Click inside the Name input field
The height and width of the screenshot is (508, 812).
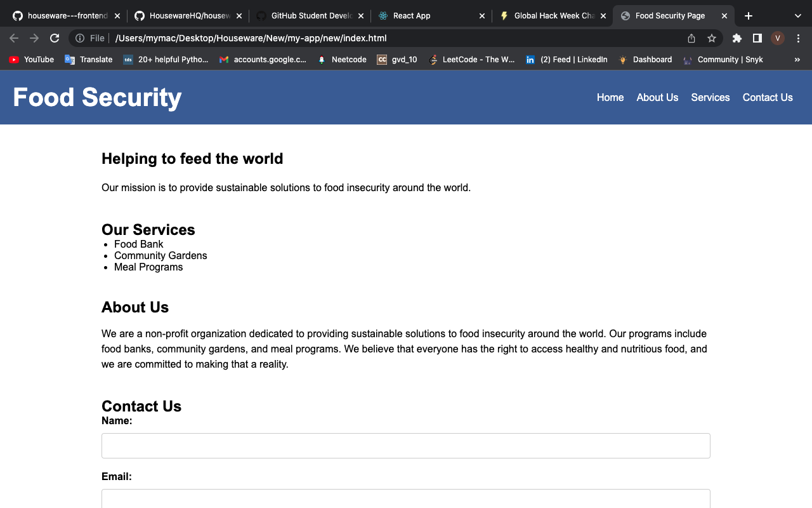406,445
